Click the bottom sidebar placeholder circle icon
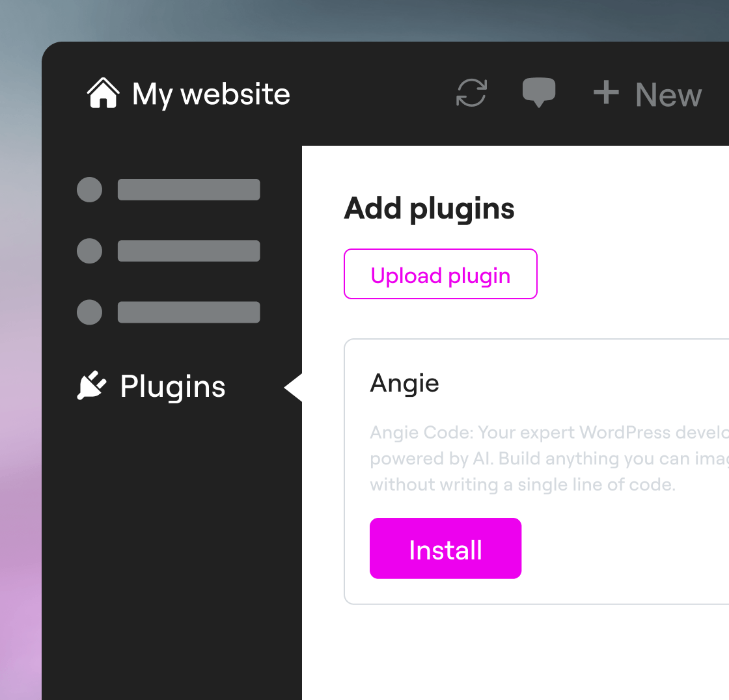Image resolution: width=729 pixels, height=700 pixels. (90, 312)
